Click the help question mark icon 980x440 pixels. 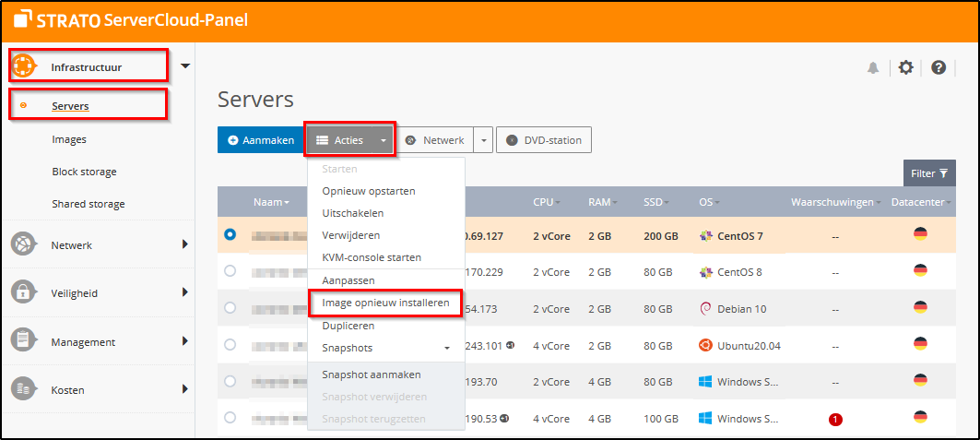pos(939,68)
